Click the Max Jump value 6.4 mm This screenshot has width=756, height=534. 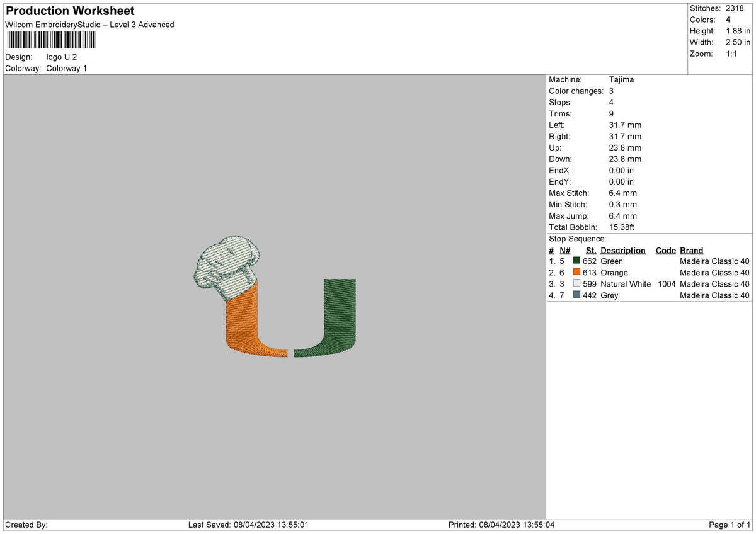coord(623,215)
